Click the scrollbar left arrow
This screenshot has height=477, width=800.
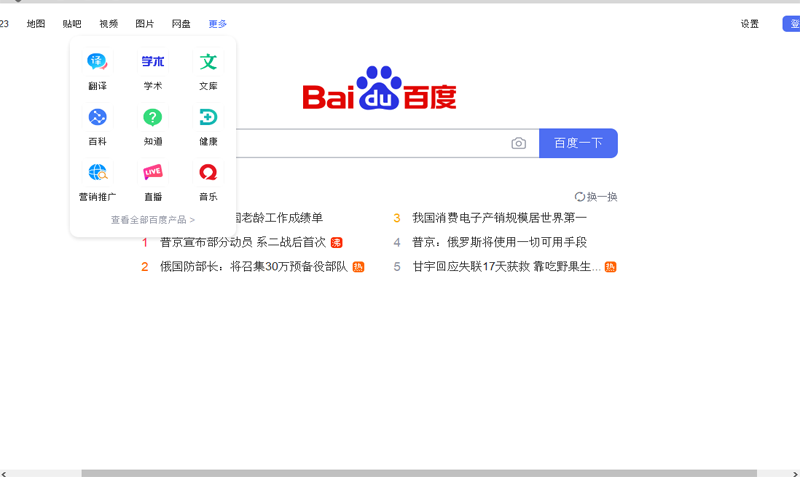4,473
